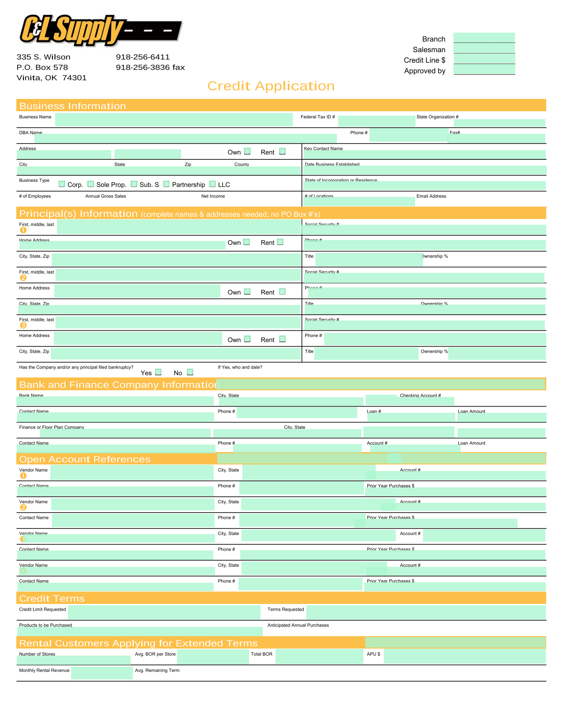This screenshot has width=563, height=728.
Task: Click principal 2 Home Address field
Action: tap(137, 291)
